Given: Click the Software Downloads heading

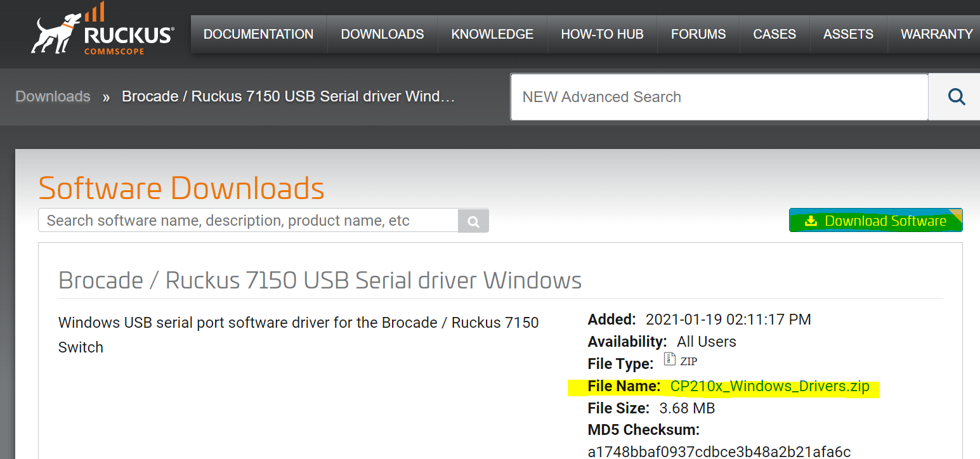Looking at the screenshot, I should click(181, 188).
